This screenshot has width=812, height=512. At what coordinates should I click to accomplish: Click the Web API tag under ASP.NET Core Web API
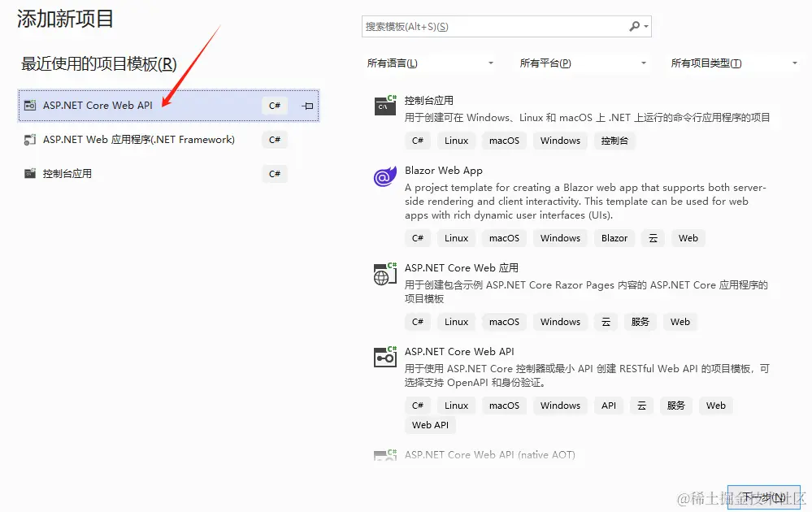(430, 425)
